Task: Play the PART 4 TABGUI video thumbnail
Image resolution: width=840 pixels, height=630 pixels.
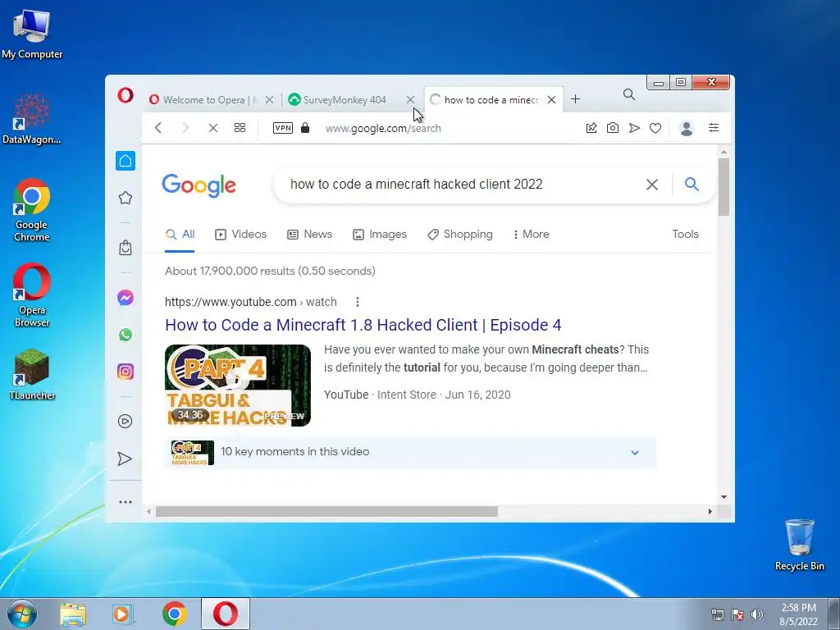Action: point(238,386)
